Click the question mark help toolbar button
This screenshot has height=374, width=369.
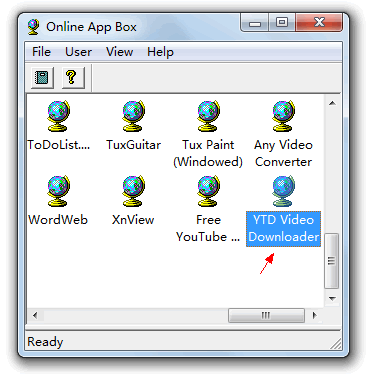coord(73,77)
